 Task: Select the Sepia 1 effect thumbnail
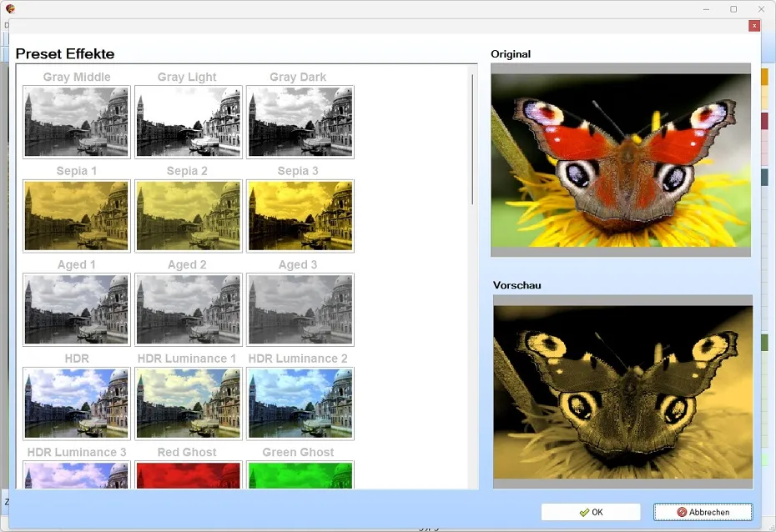77,216
